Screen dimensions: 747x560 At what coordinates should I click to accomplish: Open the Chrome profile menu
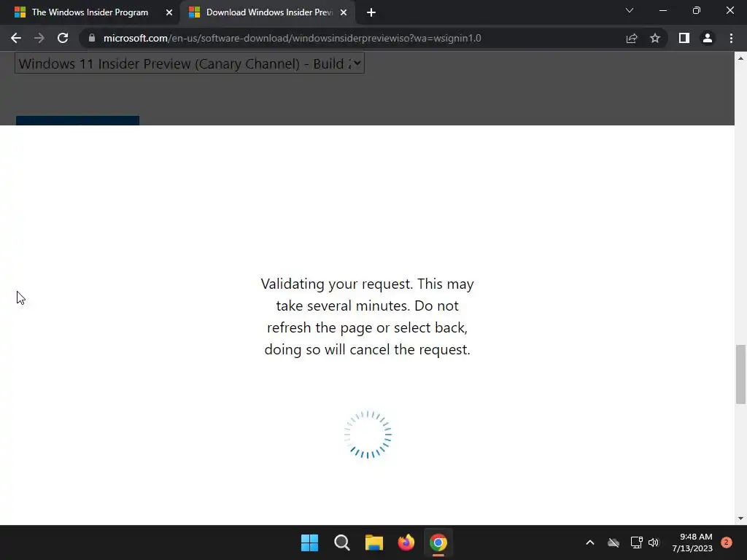[708, 38]
